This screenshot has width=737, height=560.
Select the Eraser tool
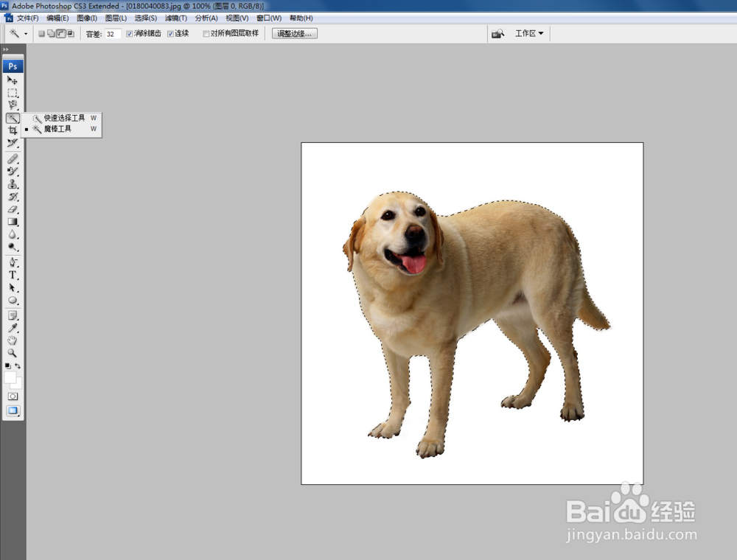pos(13,209)
